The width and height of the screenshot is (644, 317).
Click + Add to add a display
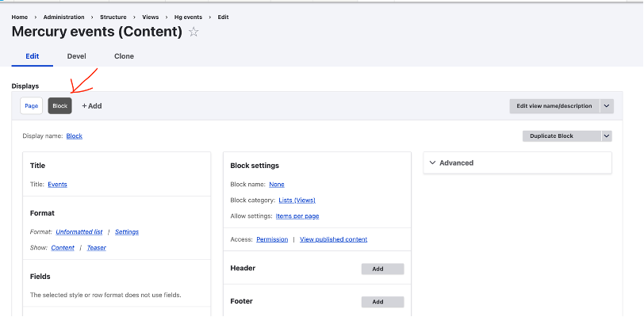click(92, 106)
